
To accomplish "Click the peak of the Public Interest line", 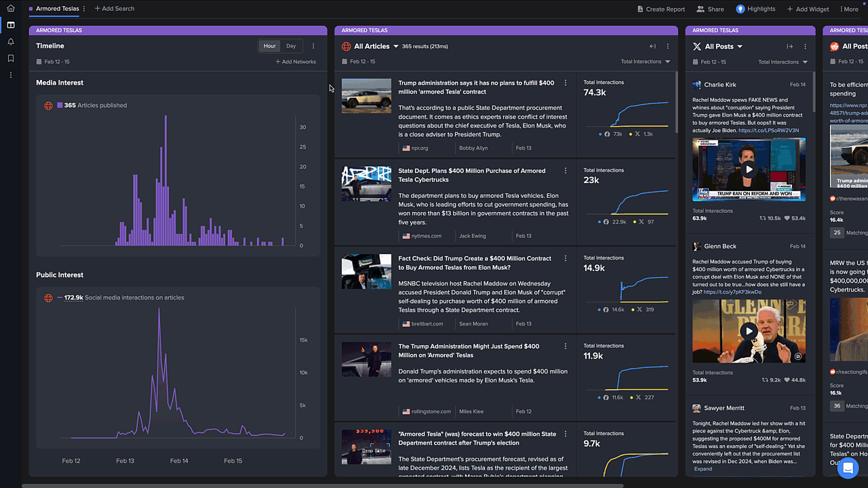I will click(159, 309).
